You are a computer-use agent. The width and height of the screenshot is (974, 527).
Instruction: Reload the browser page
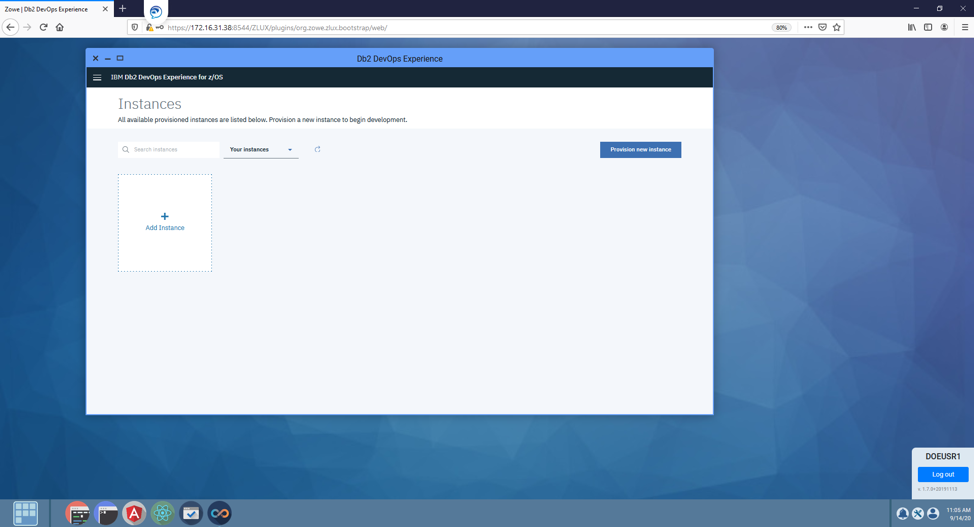click(x=43, y=27)
